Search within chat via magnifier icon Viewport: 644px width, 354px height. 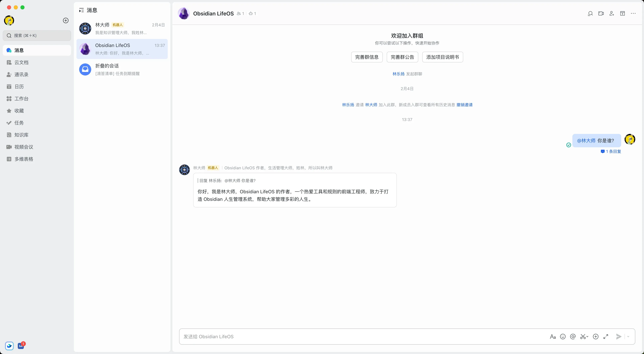[x=590, y=14]
